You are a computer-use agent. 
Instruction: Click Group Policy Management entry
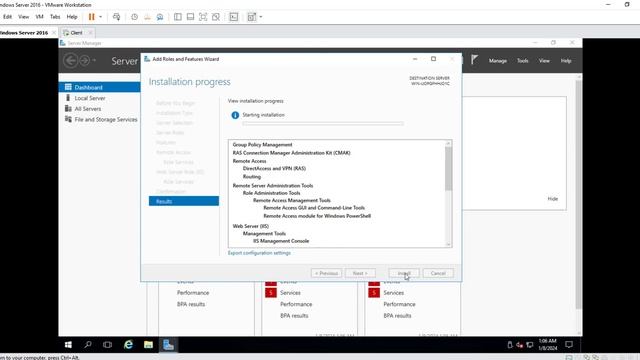point(262,144)
